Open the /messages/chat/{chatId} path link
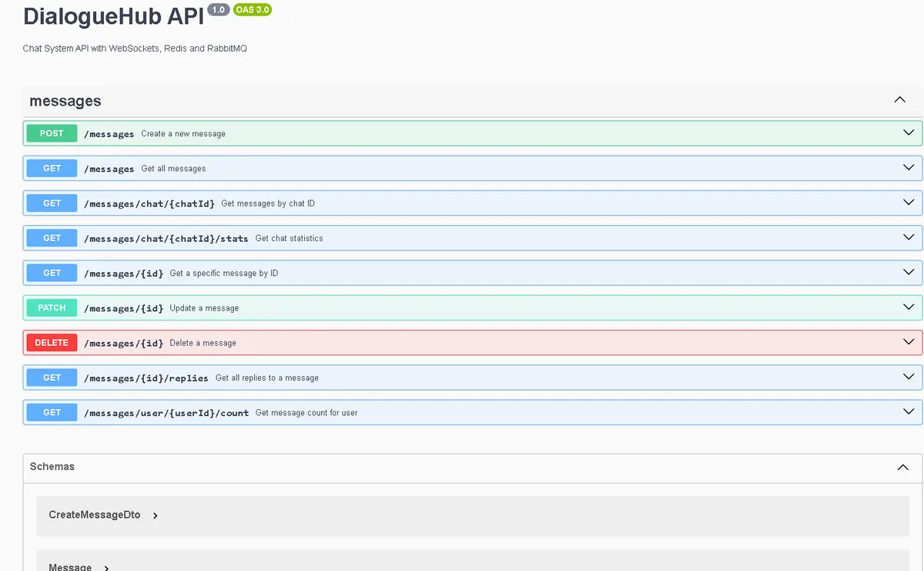 coord(149,203)
